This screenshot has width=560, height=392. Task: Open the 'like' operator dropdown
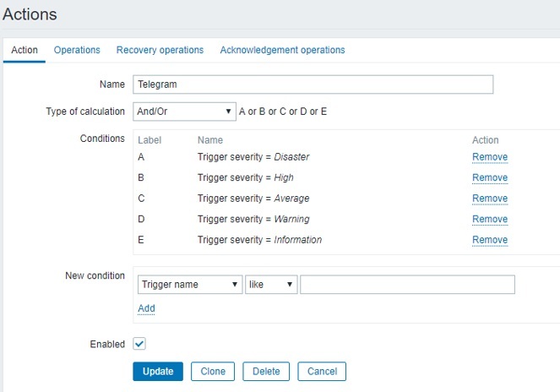(271, 285)
